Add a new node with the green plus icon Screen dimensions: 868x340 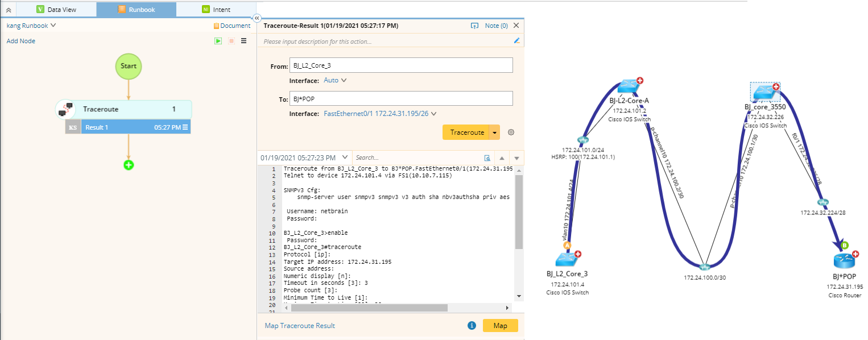129,165
